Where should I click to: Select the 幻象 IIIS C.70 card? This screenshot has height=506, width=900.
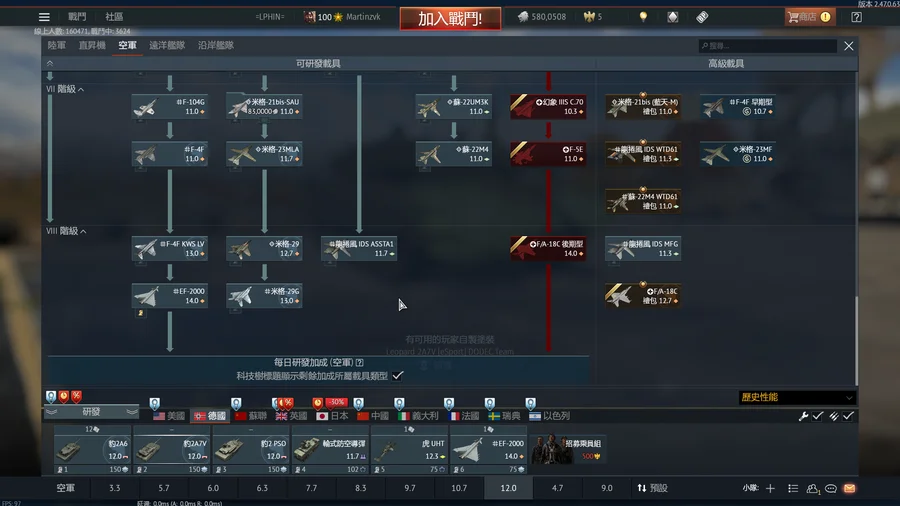point(548,107)
